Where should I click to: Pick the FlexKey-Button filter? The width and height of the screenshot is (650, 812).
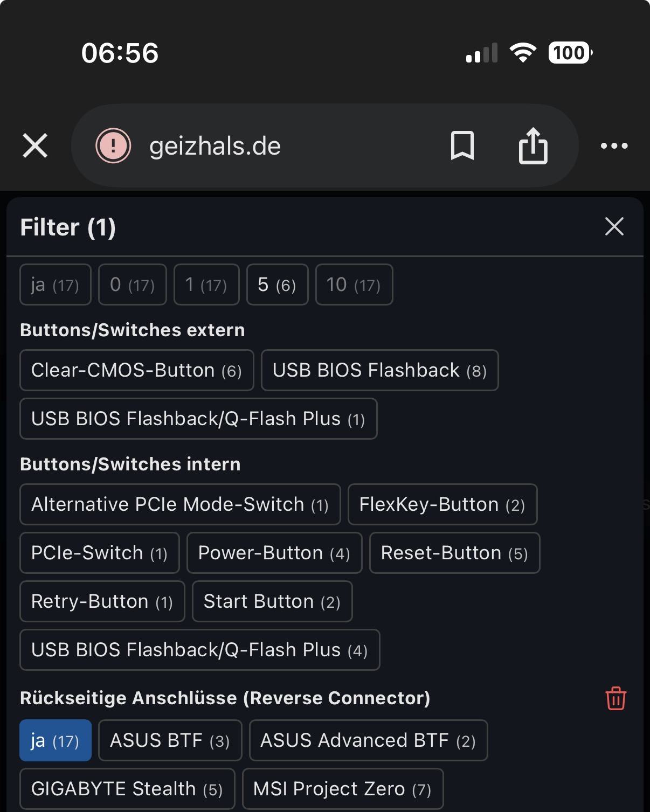[442, 504]
